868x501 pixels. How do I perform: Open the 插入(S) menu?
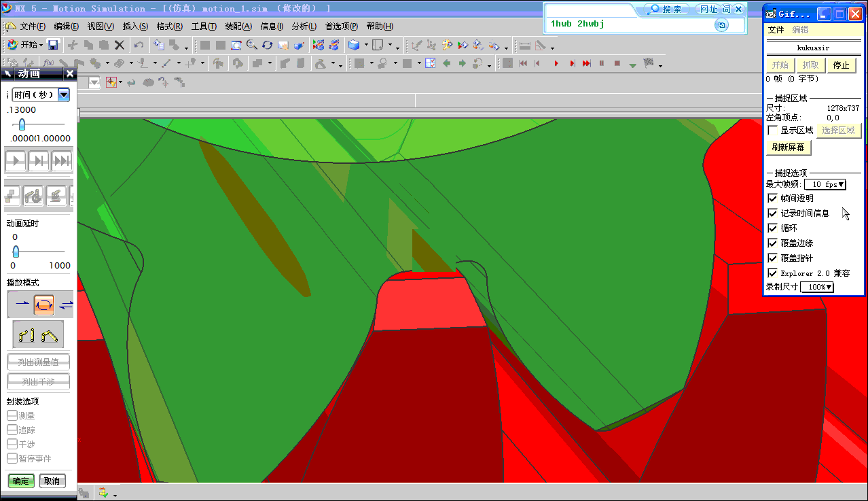135,27
